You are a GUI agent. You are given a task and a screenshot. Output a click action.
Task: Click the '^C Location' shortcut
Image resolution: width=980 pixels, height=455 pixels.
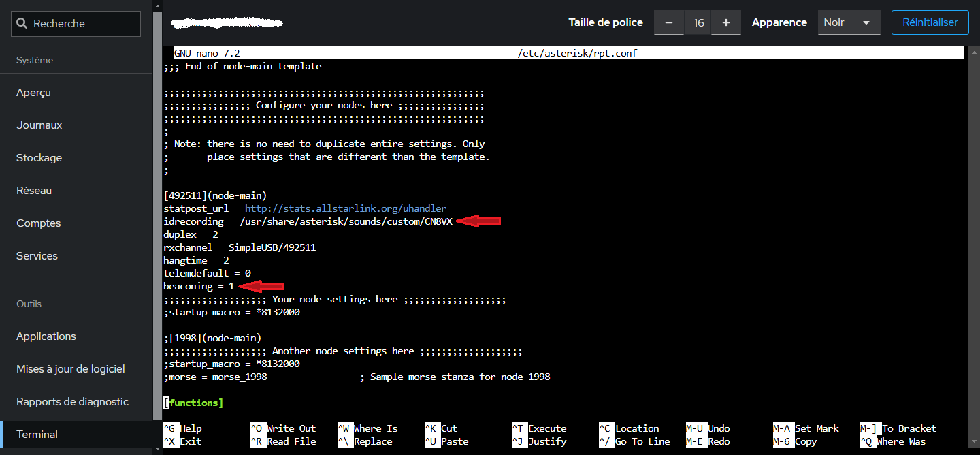[x=629, y=428]
